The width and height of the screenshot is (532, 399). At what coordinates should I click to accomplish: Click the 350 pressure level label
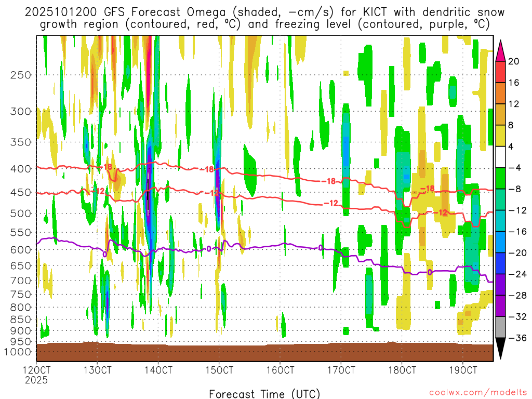click(x=21, y=142)
